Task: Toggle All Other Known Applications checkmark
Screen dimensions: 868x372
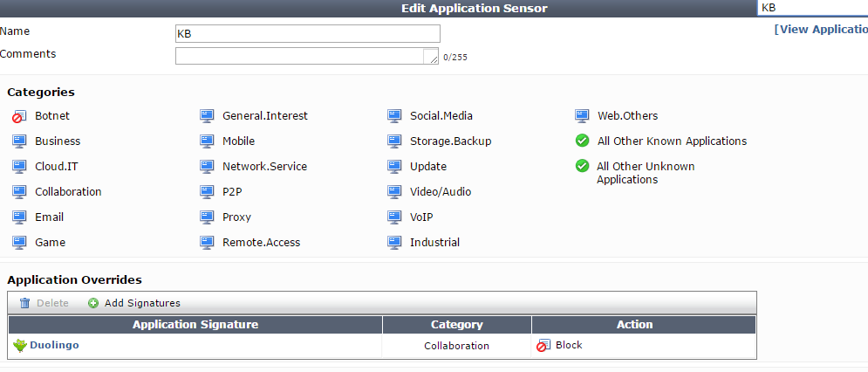Action: tap(582, 141)
